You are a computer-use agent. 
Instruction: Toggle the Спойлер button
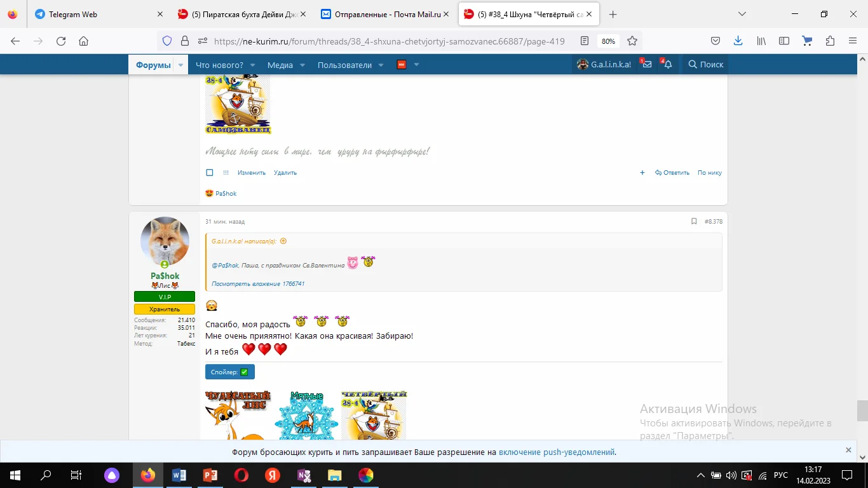pyautogui.click(x=230, y=372)
